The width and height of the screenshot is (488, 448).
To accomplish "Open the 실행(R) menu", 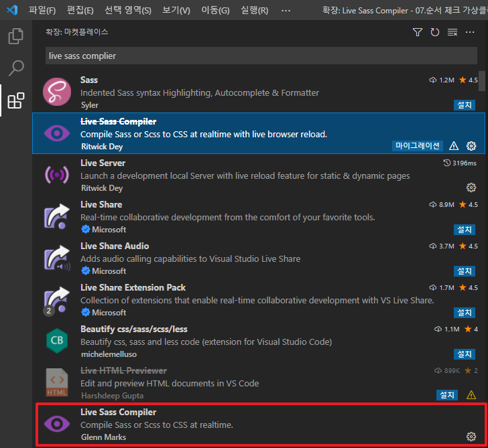I will [255, 10].
